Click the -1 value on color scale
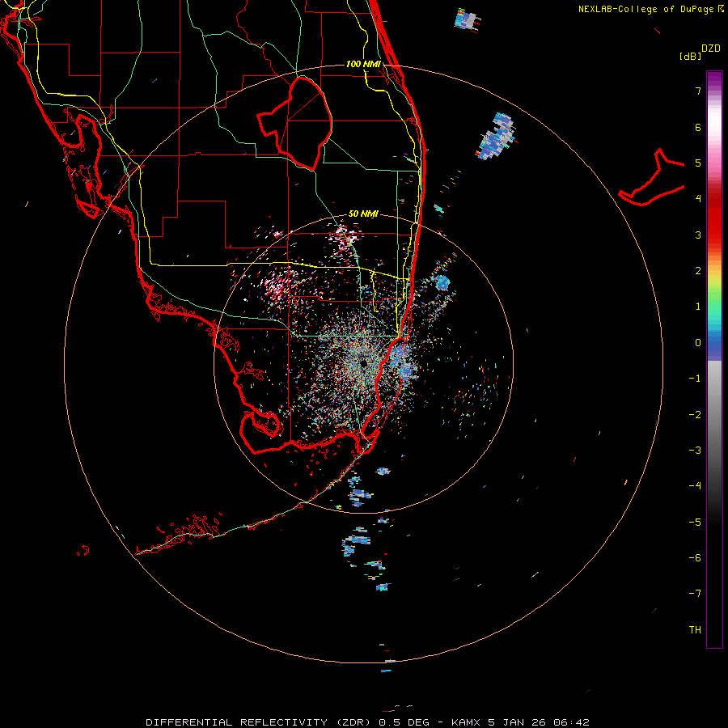 point(695,379)
